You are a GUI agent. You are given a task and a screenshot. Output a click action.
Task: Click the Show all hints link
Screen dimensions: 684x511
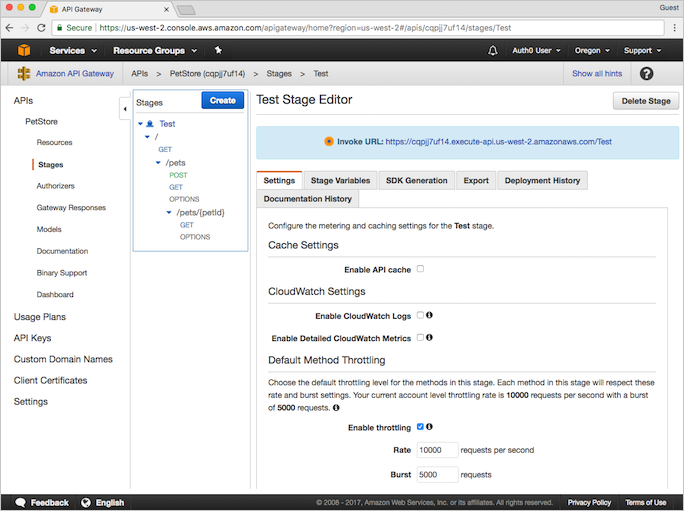click(597, 74)
